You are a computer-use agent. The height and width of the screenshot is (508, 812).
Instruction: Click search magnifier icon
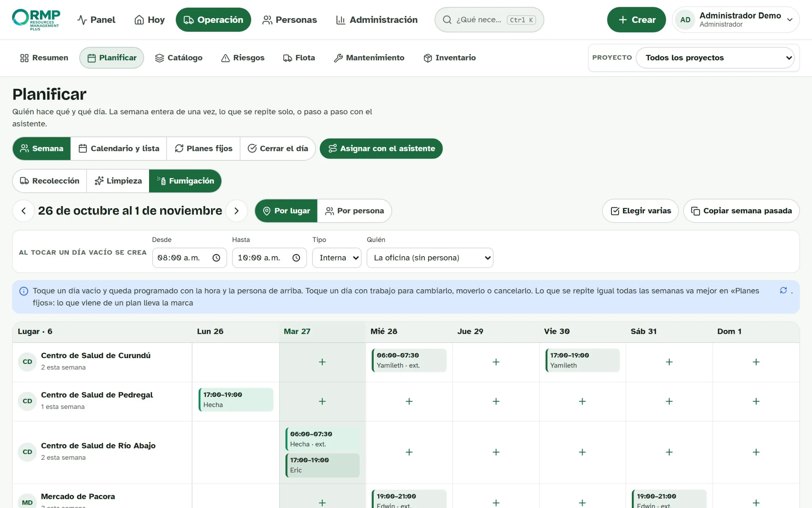click(447, 20)
